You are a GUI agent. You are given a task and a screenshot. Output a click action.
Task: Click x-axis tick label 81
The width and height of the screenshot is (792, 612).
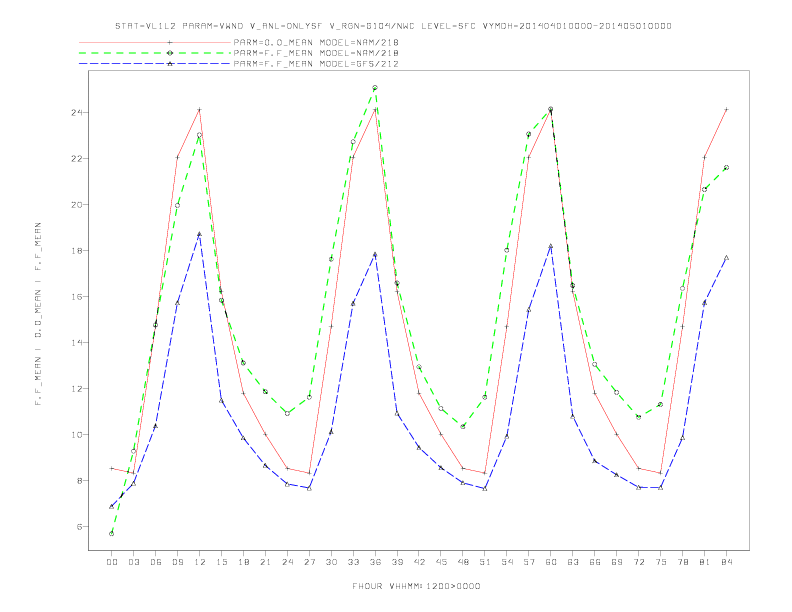pyautogui.click(x=705, y=562)
